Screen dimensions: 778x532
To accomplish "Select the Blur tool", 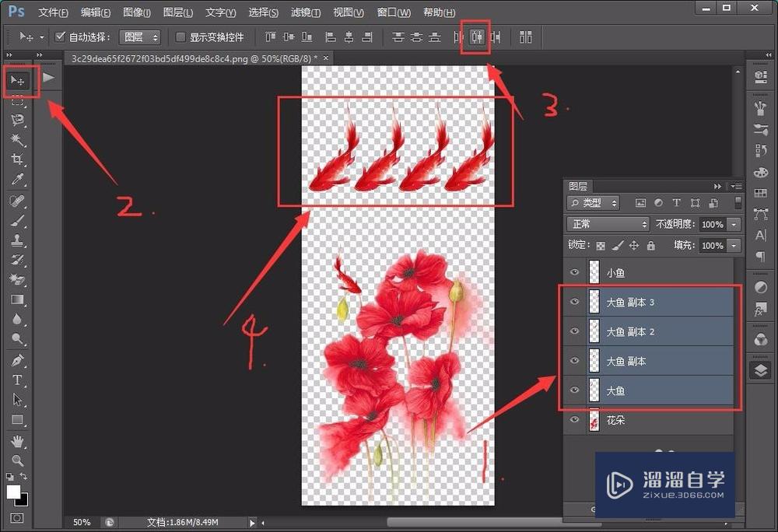I will 17,320.
